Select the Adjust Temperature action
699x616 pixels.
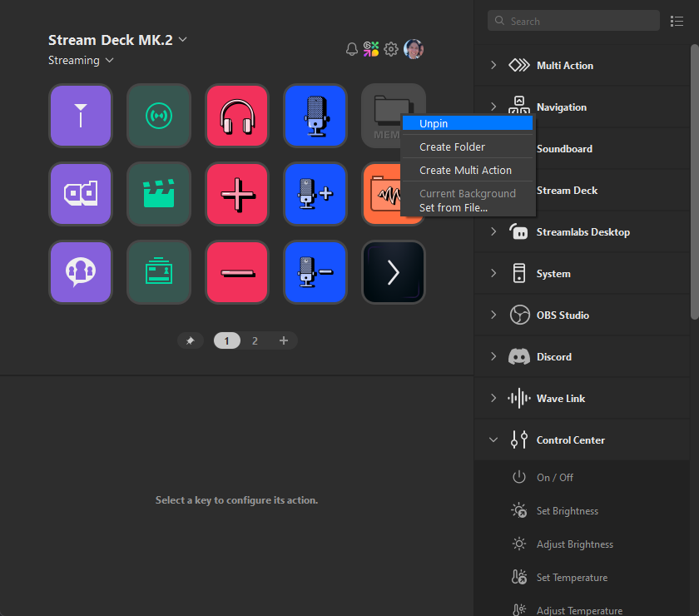[582, 609]
